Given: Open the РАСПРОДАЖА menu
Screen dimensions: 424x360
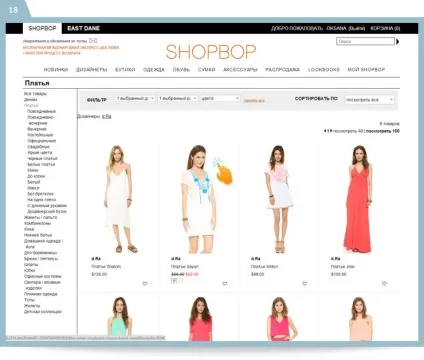Looking at the screenshot, I should click(x=283, y=70).
